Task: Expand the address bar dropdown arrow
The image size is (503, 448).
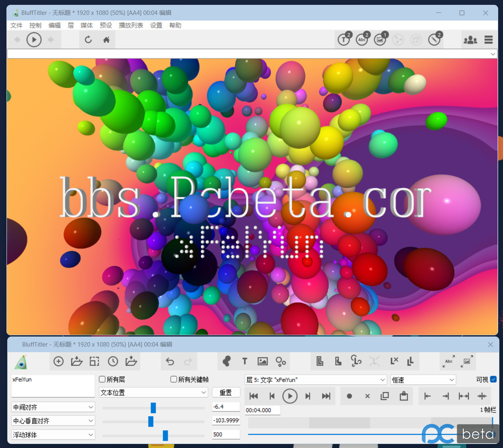Action: pyautogui.click(x=493, y=54)
